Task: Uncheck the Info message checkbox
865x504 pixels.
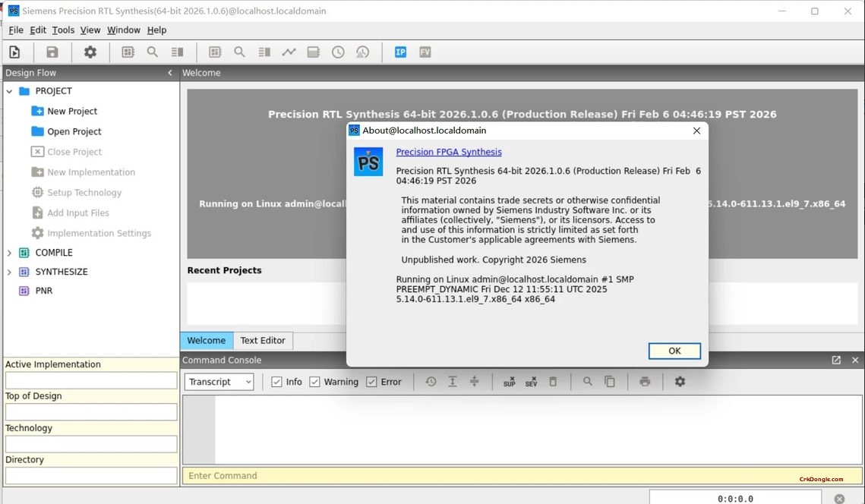Action: pos(277,382)
